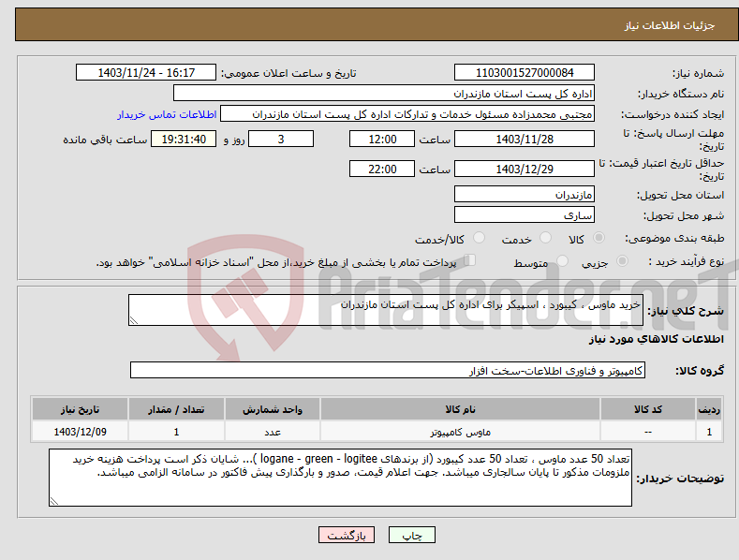Image resolution: width=739 pixels, height=560 pixels.
Task: Select the متوسط purchase type radio
Action: [562, 260]
